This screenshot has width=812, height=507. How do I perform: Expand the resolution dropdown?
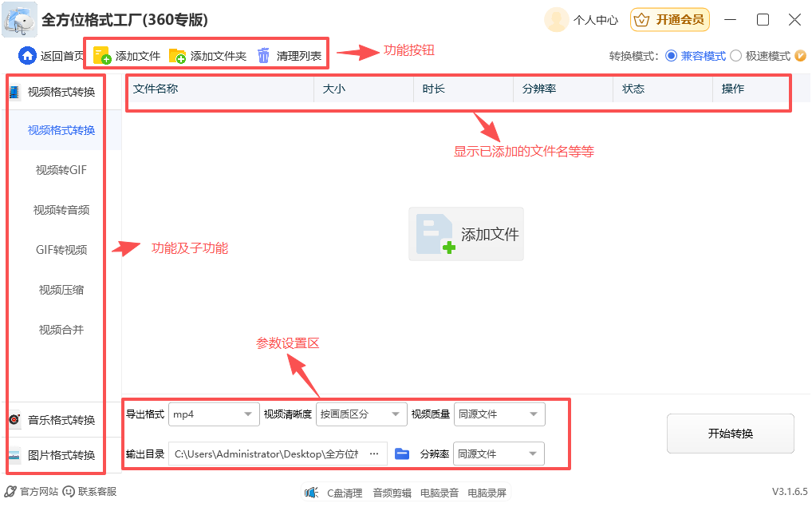tap(499, 454)
